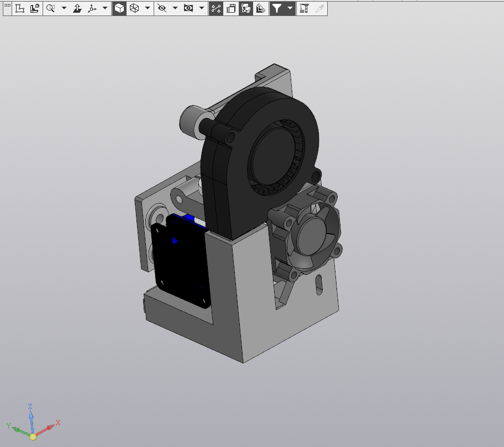Select the local coordinate system icon
504x447 pixels.
[20, 8]
